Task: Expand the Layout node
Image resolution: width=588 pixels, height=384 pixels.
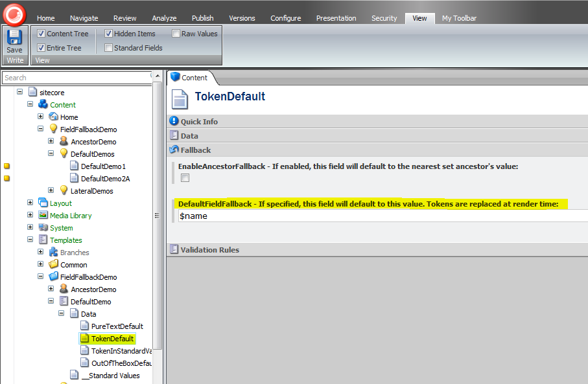Action: point(30,202)
